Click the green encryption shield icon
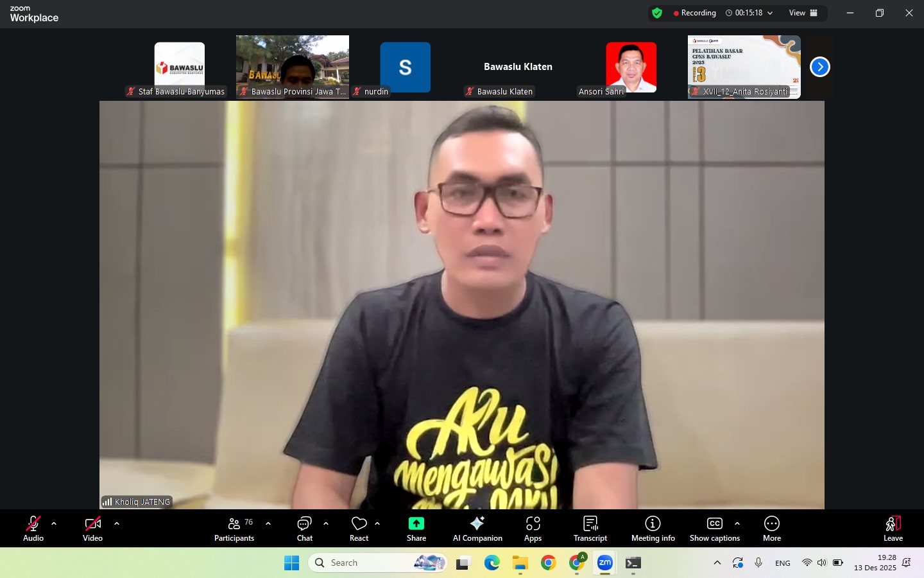Image resolution: width=924 pixels, height=578 pixels. coord(656,13)
